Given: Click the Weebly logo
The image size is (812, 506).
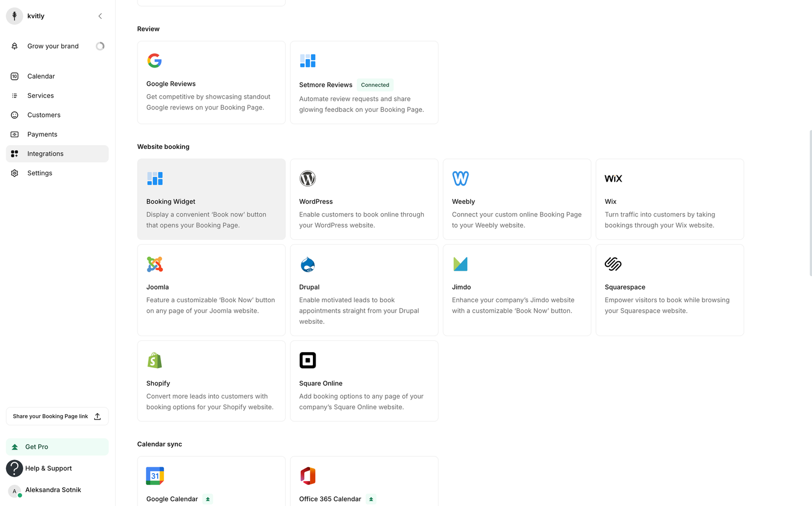Looking at the screenshot, I should [x=460, y=178].
